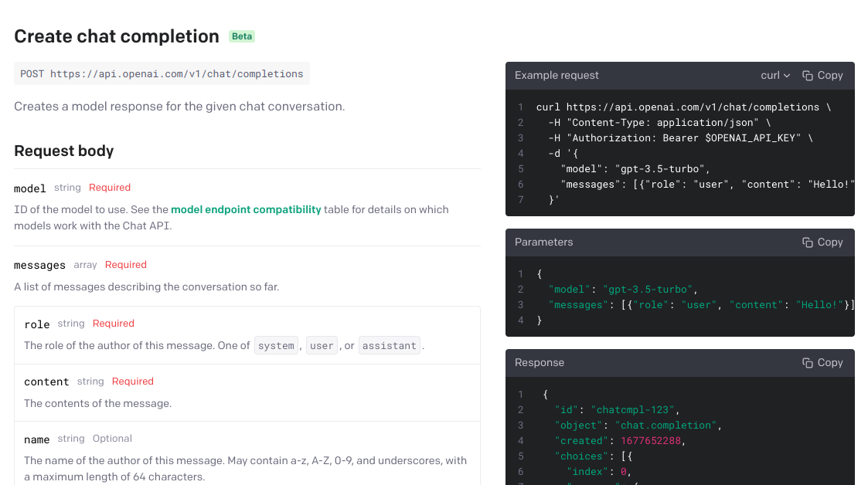The image size is (868, 485).
Task: Click the Response panel title
Action: pyautogui.click(x=540, y=363)
